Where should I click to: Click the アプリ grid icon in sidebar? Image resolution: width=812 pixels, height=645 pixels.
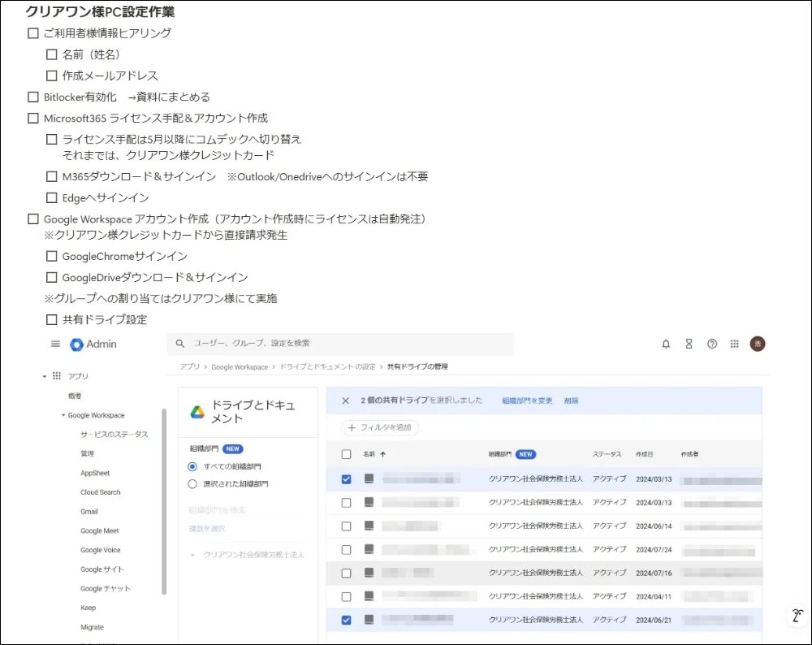57,375
